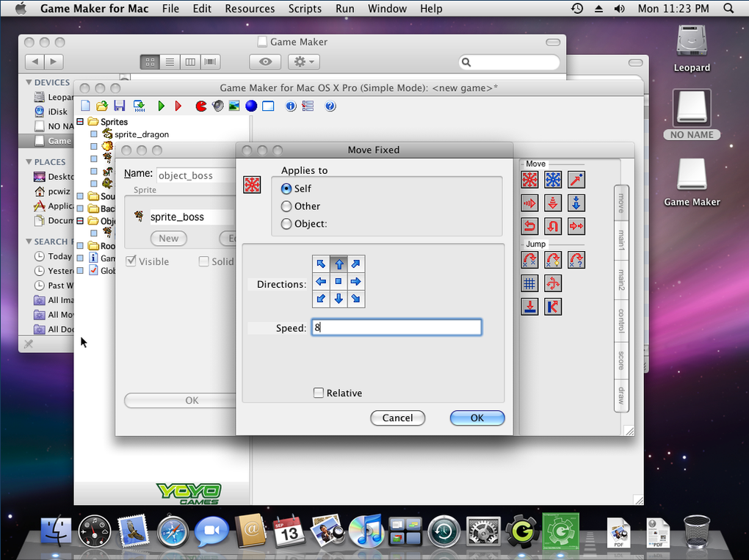Run in debug mode with red arrow

178,106
